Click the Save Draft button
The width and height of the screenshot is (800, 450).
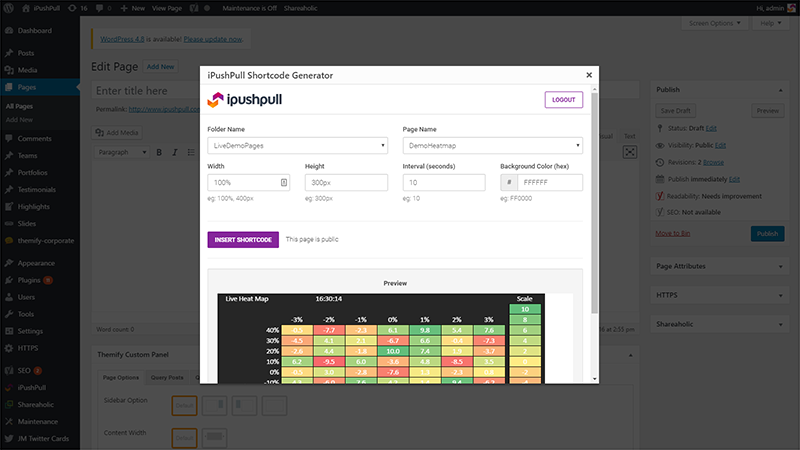click(676, 111)
